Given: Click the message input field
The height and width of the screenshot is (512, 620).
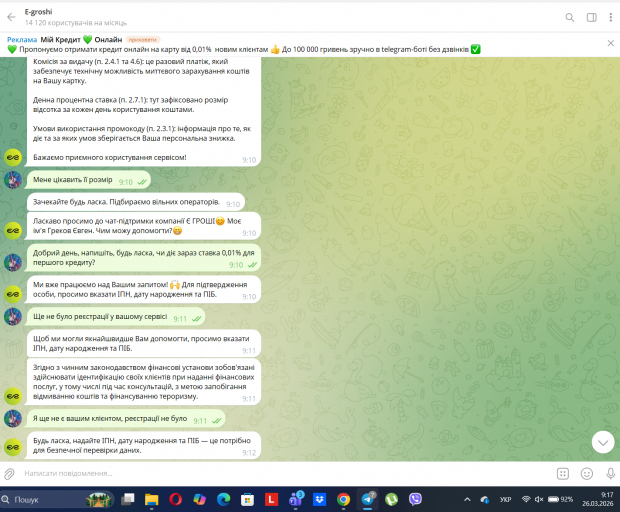Looking at the screenshot, I should point(285,473).
